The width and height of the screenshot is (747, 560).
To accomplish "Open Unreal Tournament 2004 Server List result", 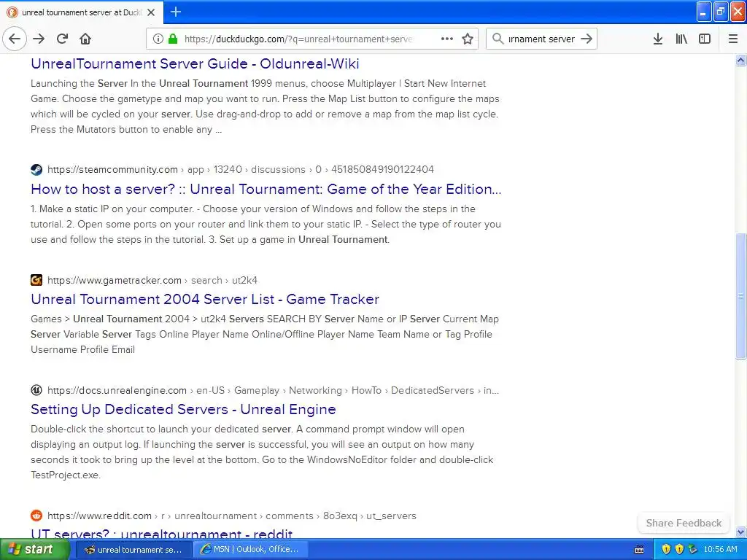I will 205,299.
